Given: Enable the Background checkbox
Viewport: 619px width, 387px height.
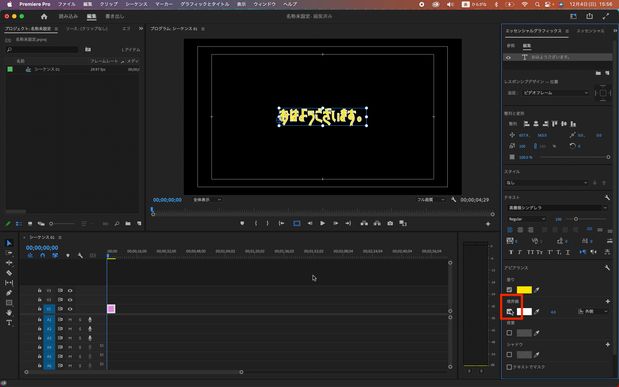Looking at the screenshot, I should click(x=509, y=333).
